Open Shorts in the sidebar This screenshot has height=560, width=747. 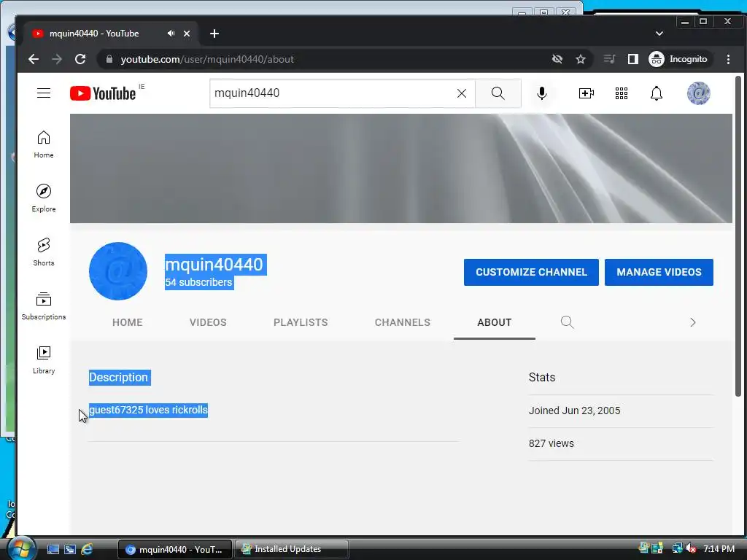43,252
